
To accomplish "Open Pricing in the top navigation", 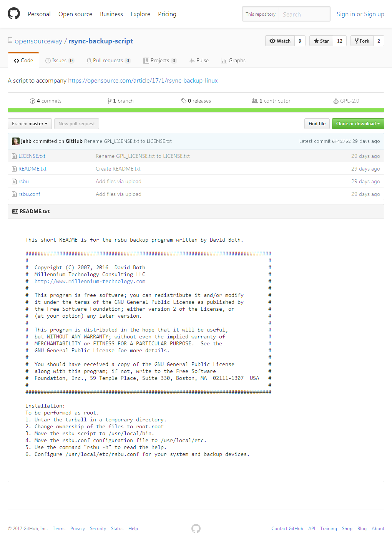I will pos(167,14).
